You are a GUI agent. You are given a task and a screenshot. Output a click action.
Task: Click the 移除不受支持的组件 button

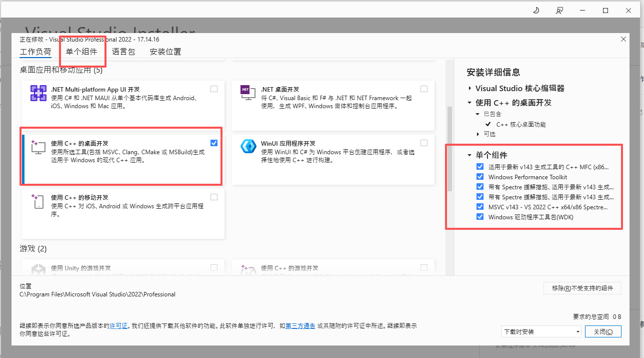tap(582, 288)
